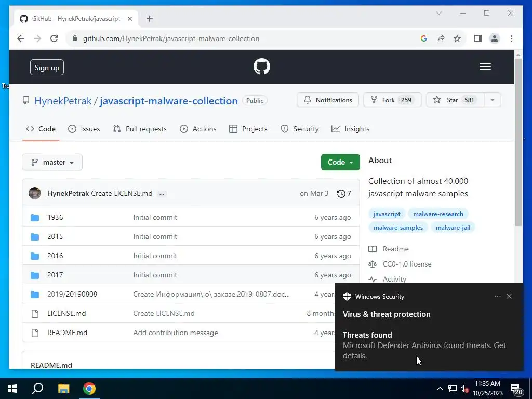Viewport: 532px width, 399px height.
Task: Click the Notifications button
Action: click(x=328, y=100)
